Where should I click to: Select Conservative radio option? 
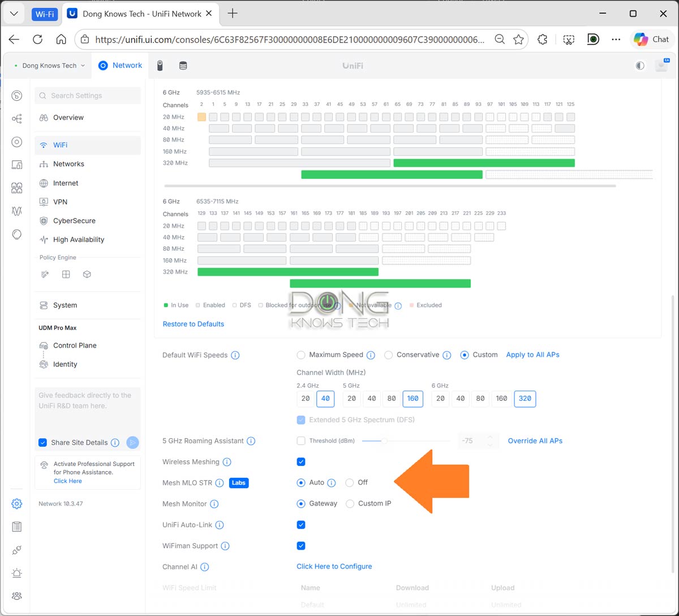pyautogui.click(x=388, y=355)
